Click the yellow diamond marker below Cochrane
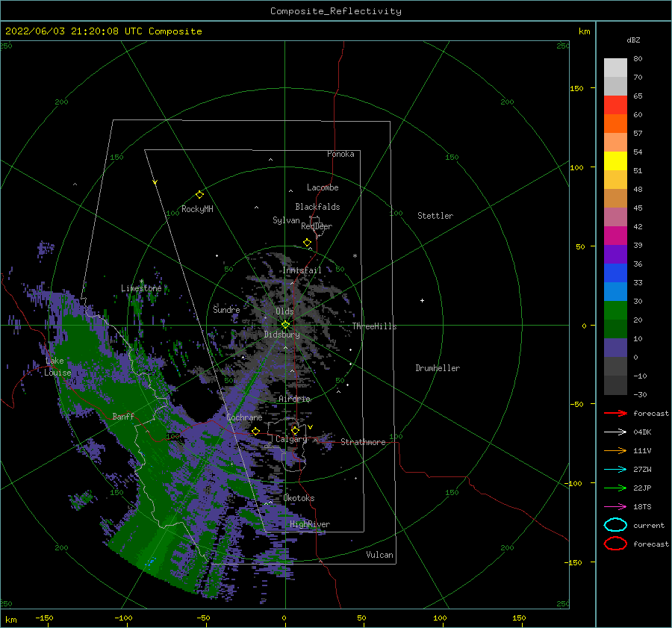672x628 pixels. (x=255, y=432)
